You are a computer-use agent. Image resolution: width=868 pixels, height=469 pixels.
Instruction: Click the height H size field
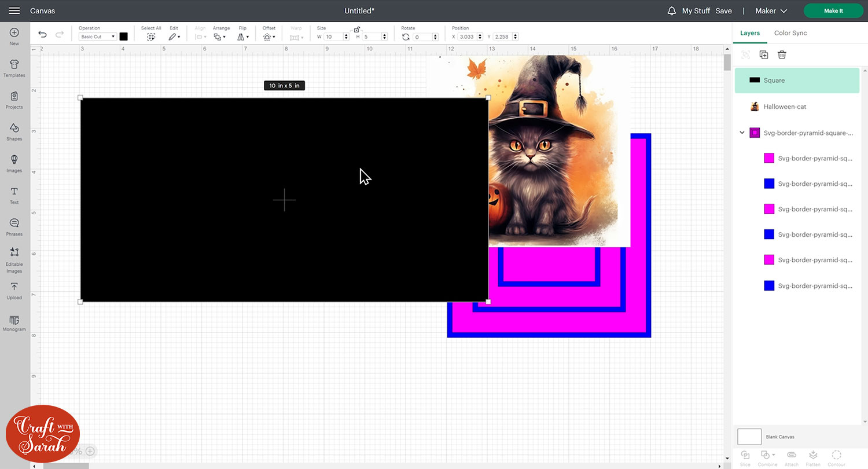point(372,37)
